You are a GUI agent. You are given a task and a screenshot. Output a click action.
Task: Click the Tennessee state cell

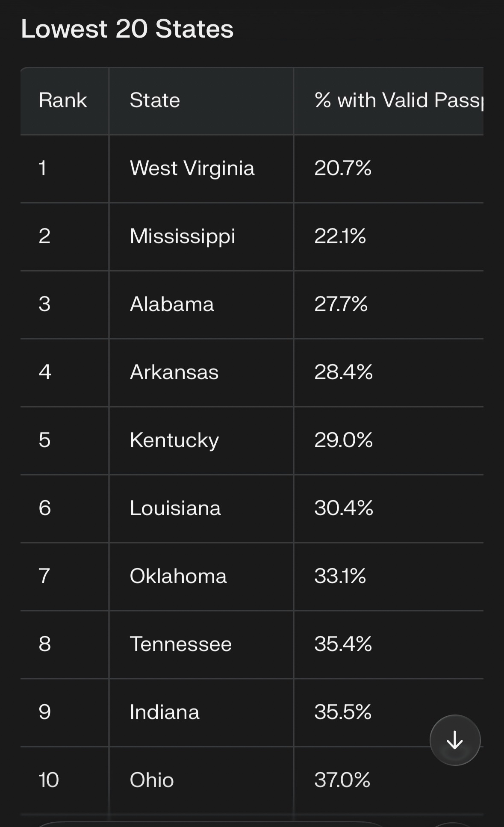[180, 644]
